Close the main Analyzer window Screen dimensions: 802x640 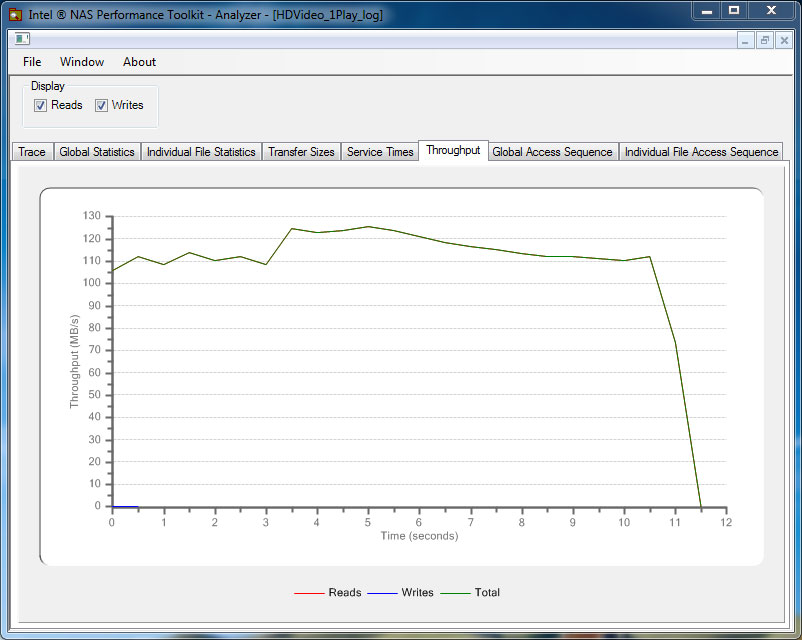click(x=771, y=10)
